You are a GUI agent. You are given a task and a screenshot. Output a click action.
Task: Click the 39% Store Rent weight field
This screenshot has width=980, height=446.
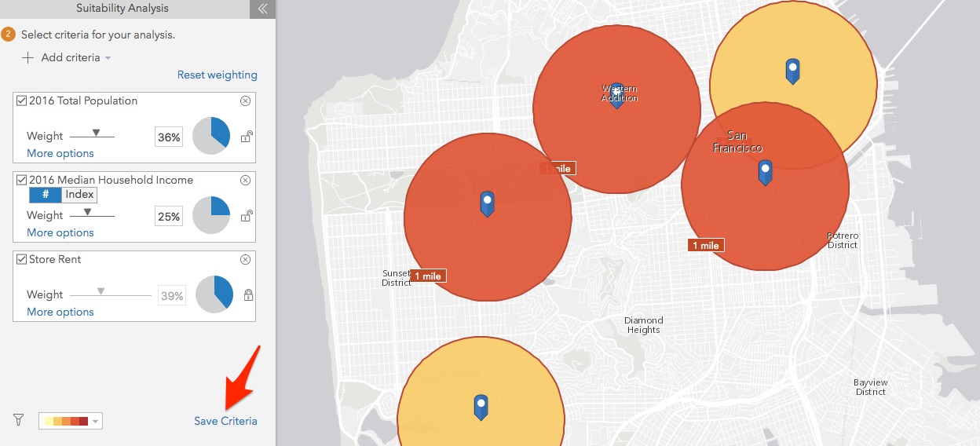[172, 296]
